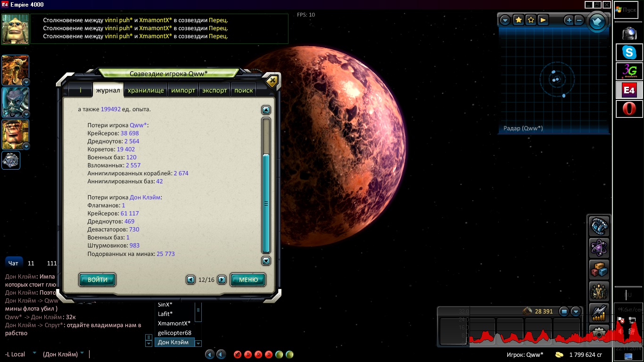Click player link Дон Клэйм in losses
This screenshot has height=362, width=644.
pyautogui.click(x=145, y=197)
